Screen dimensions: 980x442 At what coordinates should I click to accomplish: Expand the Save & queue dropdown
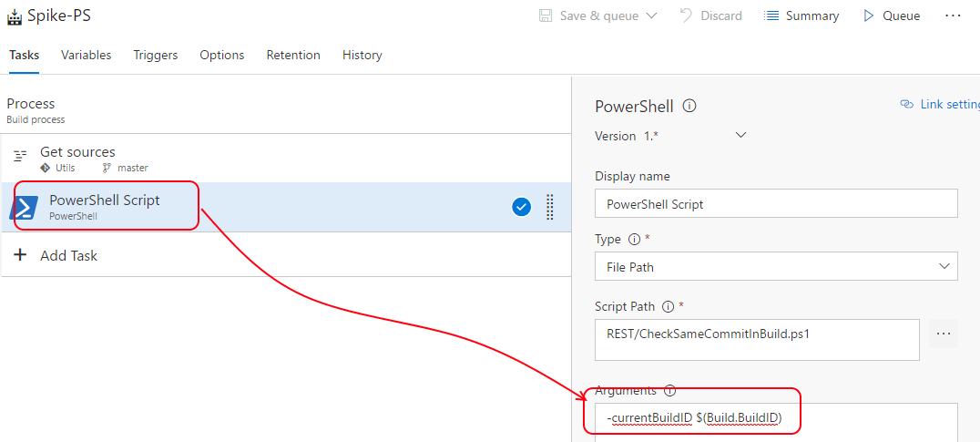(651, 16)
